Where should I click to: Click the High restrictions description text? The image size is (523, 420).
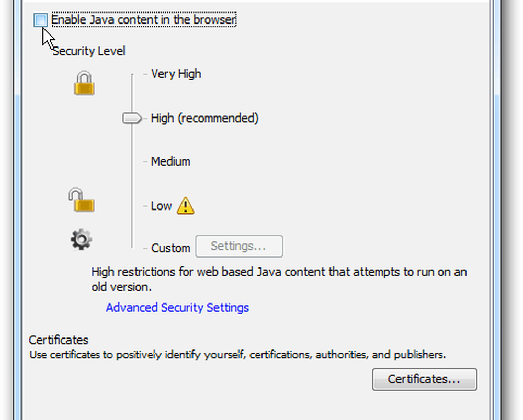click(279, 272)
